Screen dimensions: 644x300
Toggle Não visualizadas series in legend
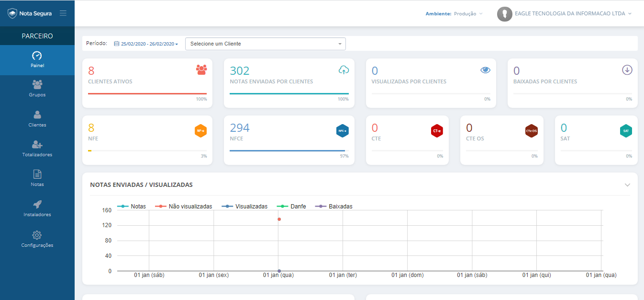tap(184, 207)
